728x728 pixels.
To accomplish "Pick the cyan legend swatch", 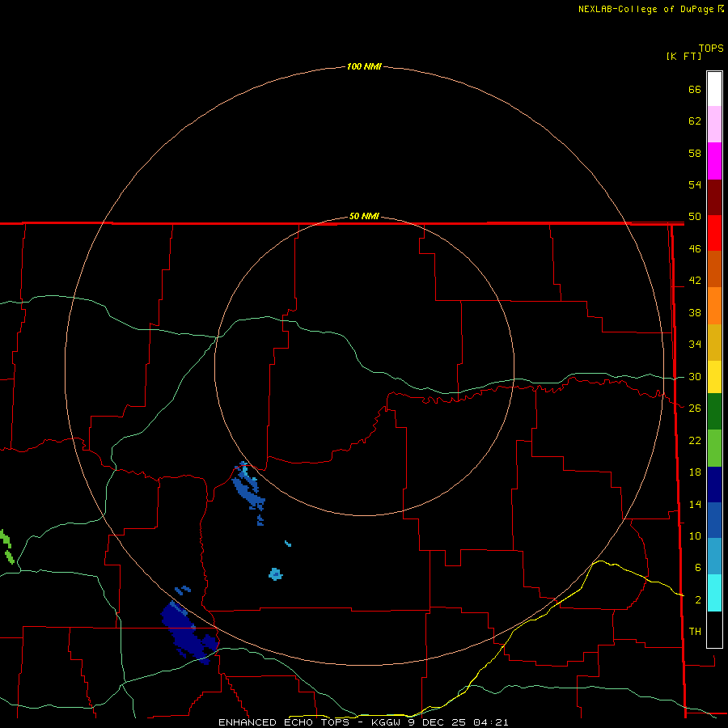I will (x=714, y=593).
